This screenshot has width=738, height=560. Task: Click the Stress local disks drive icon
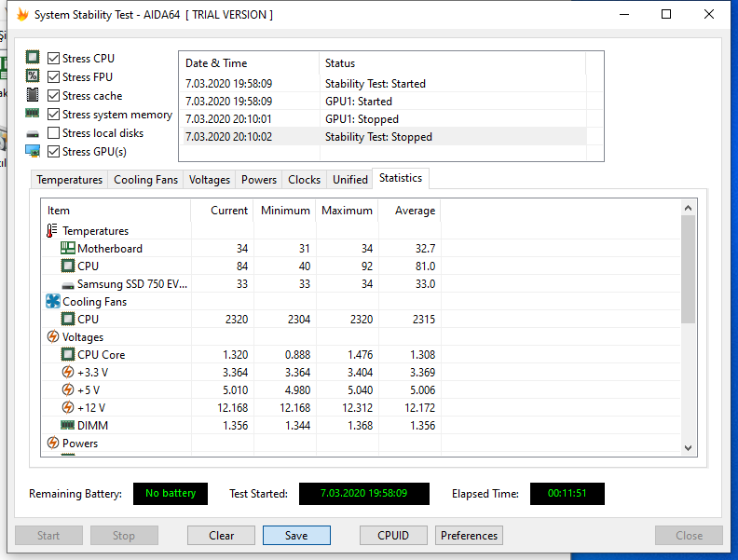pos(33,134)
